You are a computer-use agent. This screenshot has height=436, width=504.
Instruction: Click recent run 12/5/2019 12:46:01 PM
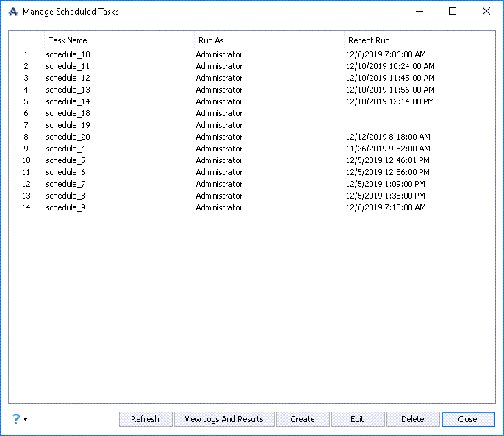click(x=388, y=160)
